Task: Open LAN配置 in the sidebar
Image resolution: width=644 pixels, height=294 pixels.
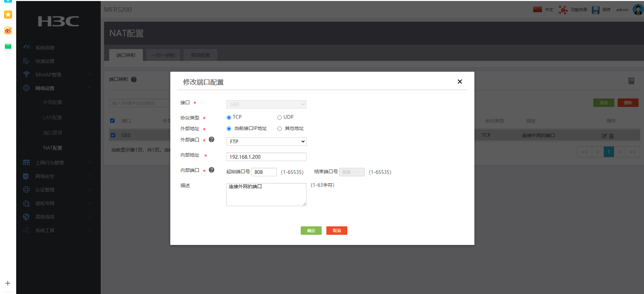Action: tap(53, 117)
